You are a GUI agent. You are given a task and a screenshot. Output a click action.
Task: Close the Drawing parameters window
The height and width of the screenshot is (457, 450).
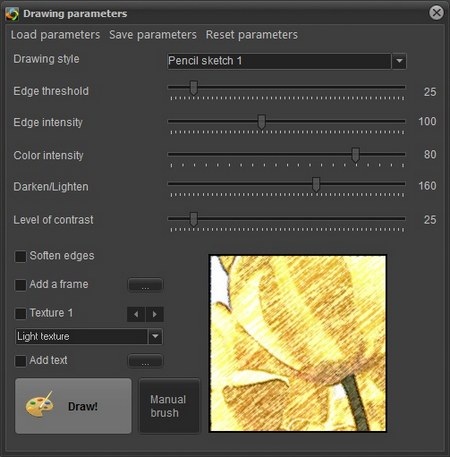pyautogui.click(x=436, y=13)
